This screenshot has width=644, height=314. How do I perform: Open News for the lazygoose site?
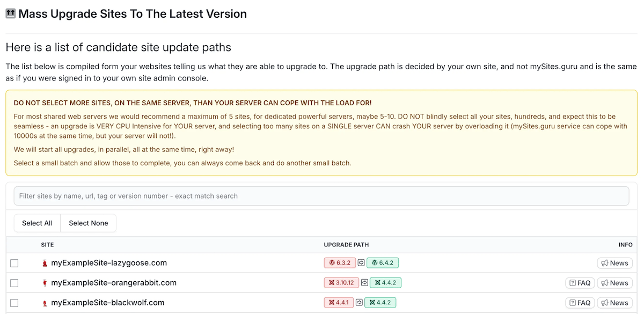point(615,263)
